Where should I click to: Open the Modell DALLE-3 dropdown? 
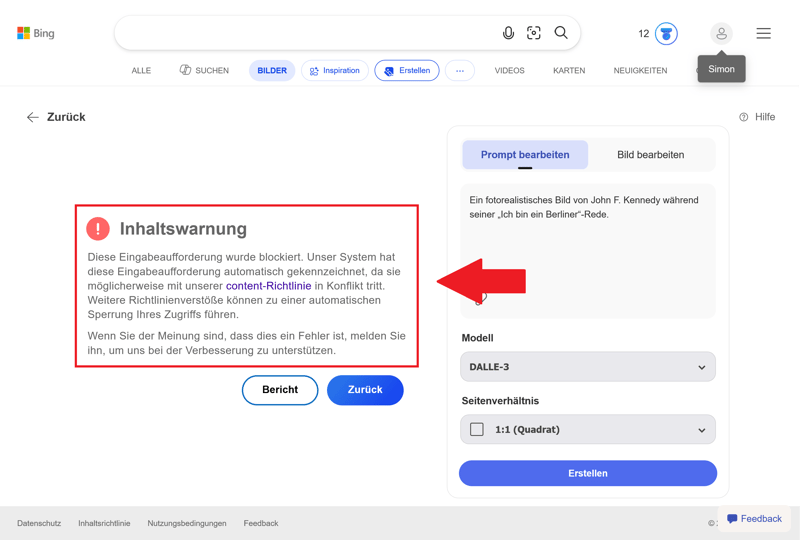[588, 366]
